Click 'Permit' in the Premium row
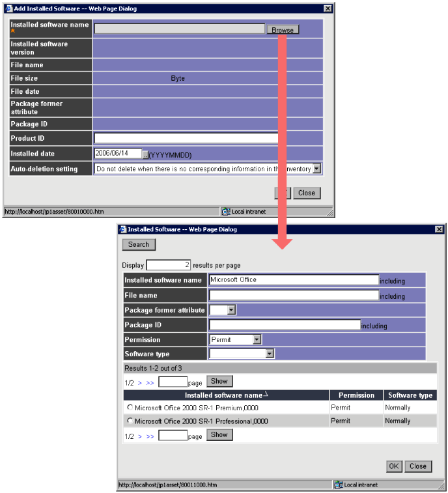 click(341, 408)
